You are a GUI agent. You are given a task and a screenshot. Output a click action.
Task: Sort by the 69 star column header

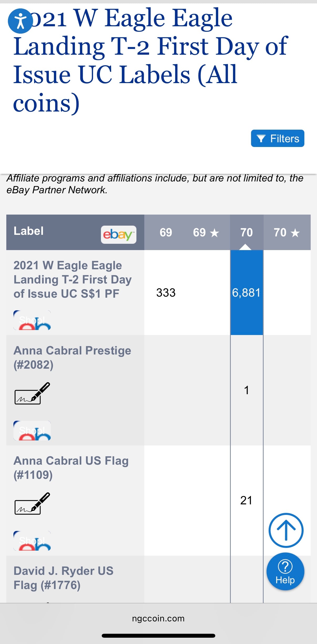206,232
